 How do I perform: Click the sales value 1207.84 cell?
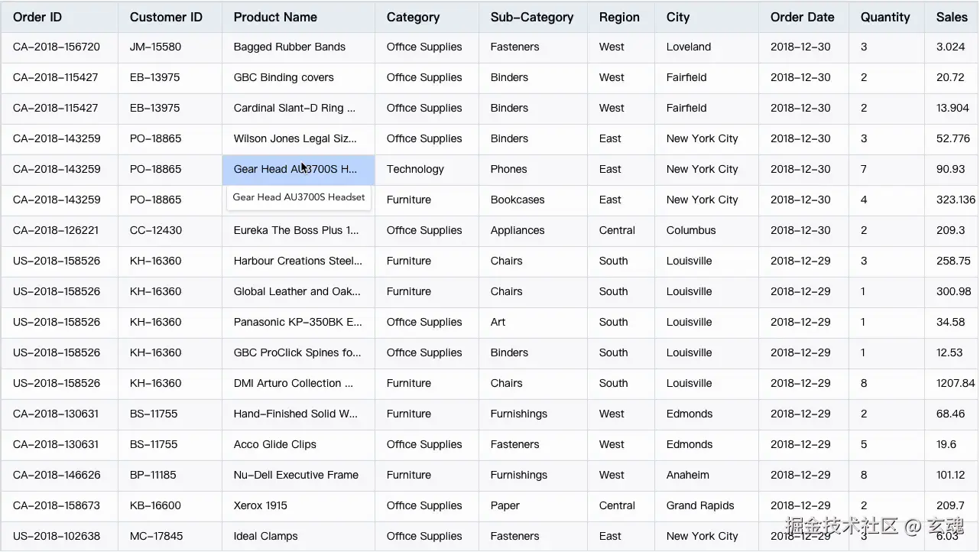(956, 383)
